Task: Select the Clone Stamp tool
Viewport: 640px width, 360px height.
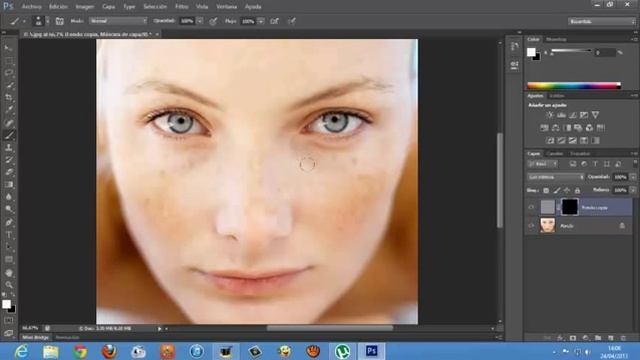Action: point(9,147)
